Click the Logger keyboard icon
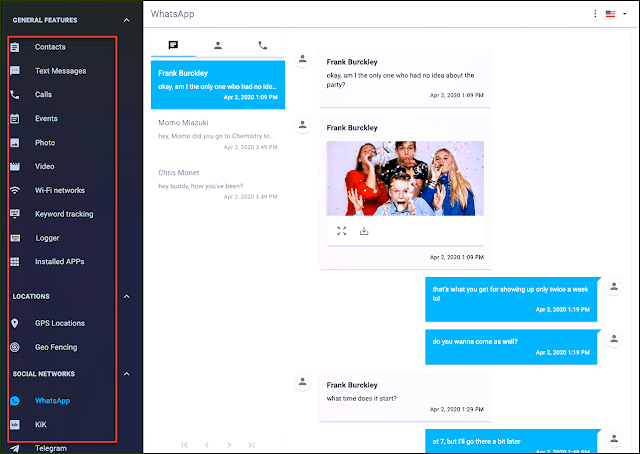Screen dimensions: 640x454 [x=15, y=238]
